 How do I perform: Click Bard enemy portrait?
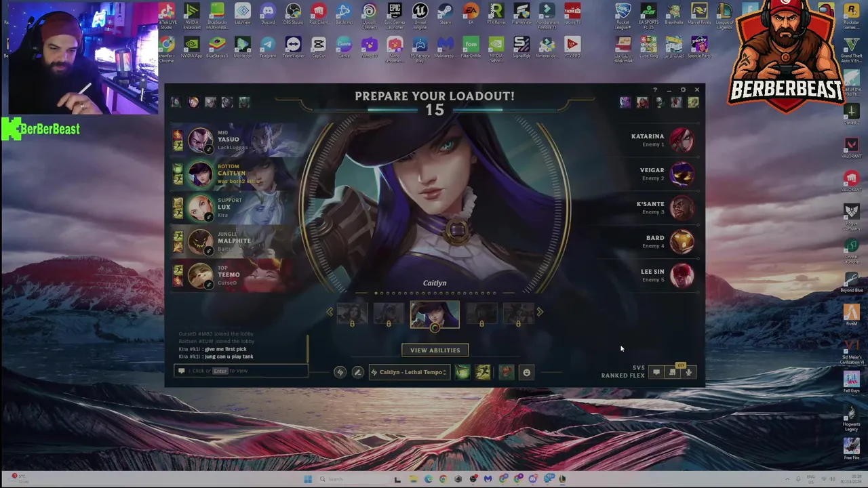682,241
